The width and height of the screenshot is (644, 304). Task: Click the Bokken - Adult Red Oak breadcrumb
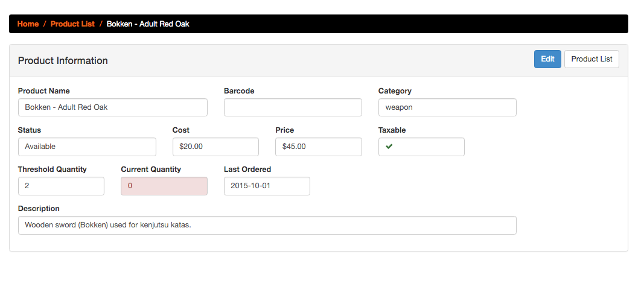click(148, 24)
